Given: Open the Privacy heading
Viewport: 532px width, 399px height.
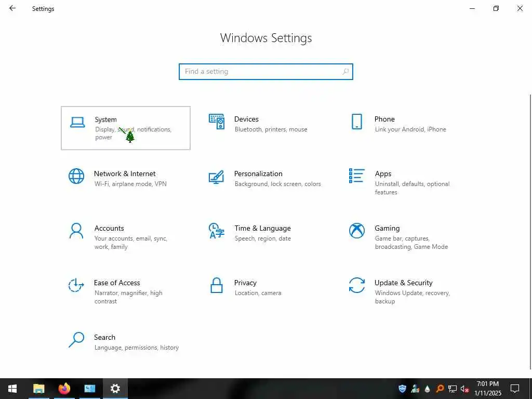Looking at the screenshot, I should click(x=245, y=283).
